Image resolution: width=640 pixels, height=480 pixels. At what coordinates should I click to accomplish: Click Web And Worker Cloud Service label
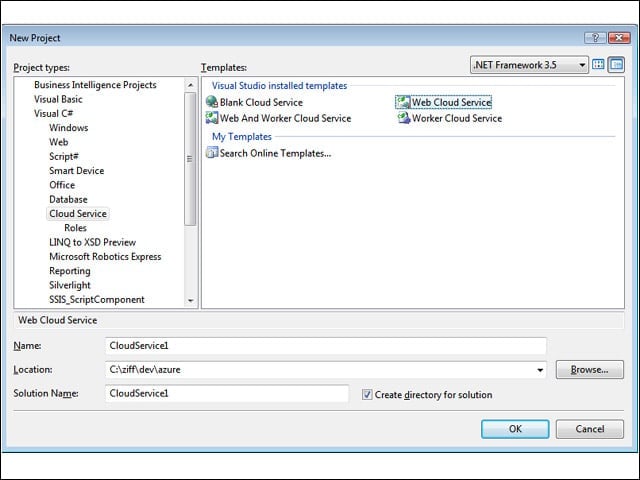pos(286,118)
